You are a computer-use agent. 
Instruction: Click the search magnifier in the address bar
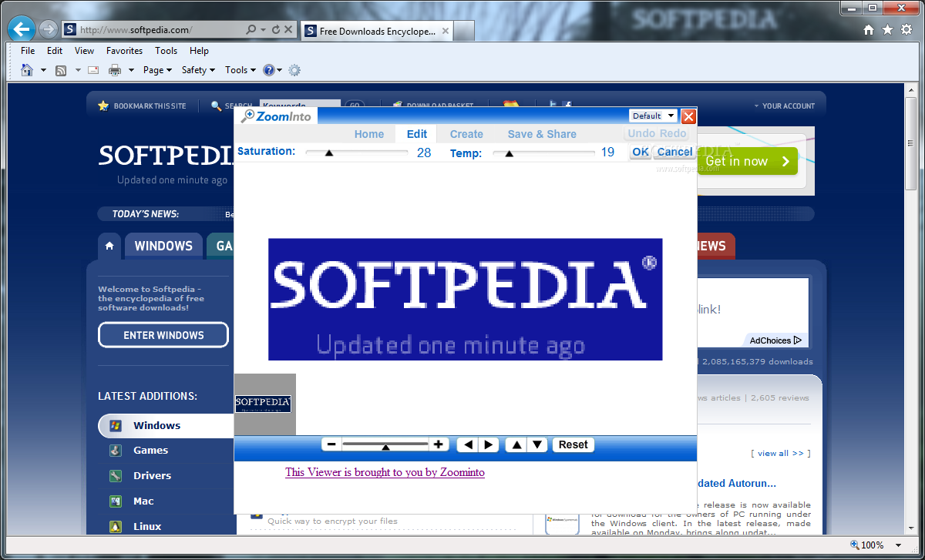[x=251, y=30]
